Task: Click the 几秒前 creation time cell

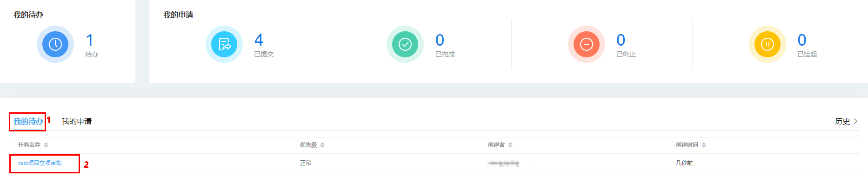Action: 684,163
